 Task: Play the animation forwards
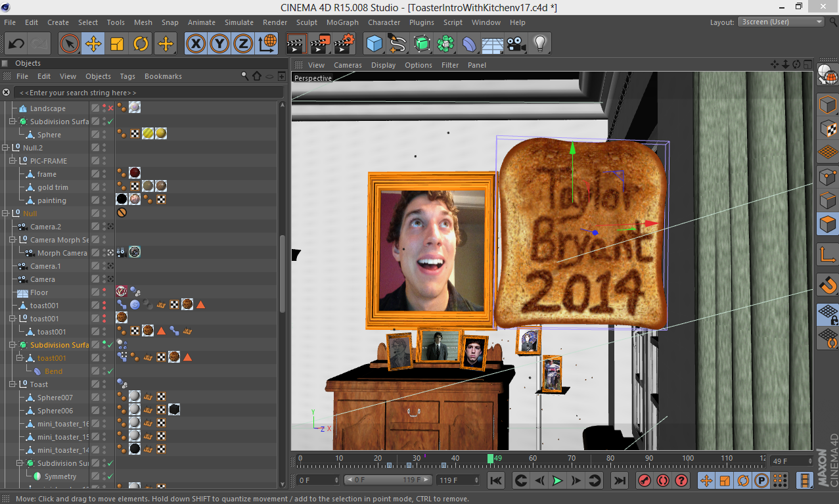(x=558, y=481)
